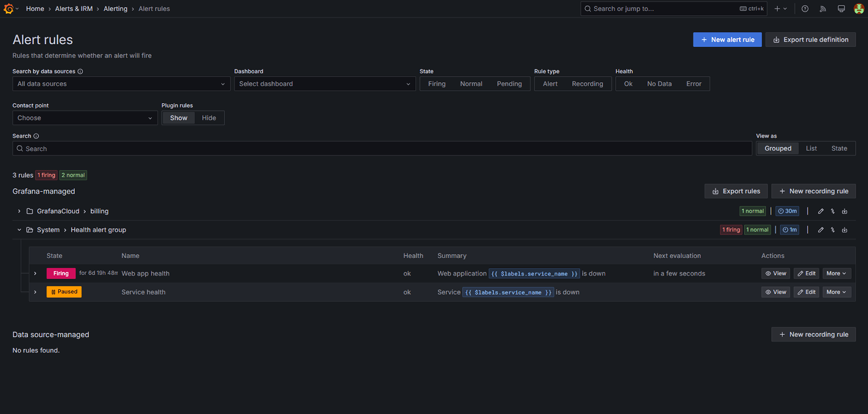Edit the Service health rule
This screenshot has width=868, height=414.
pos(806,292)
